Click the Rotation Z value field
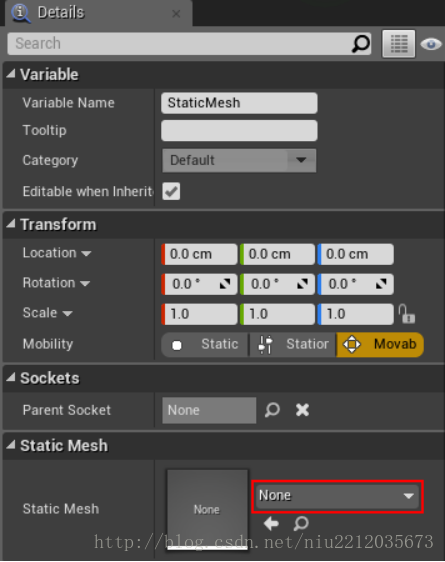445x562 pixels. (x=355, y=284)
